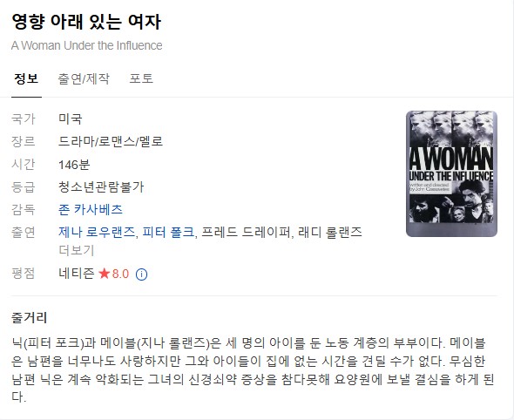
Task: Click the 줄거리 section heading
Action: tap(30, 317)
